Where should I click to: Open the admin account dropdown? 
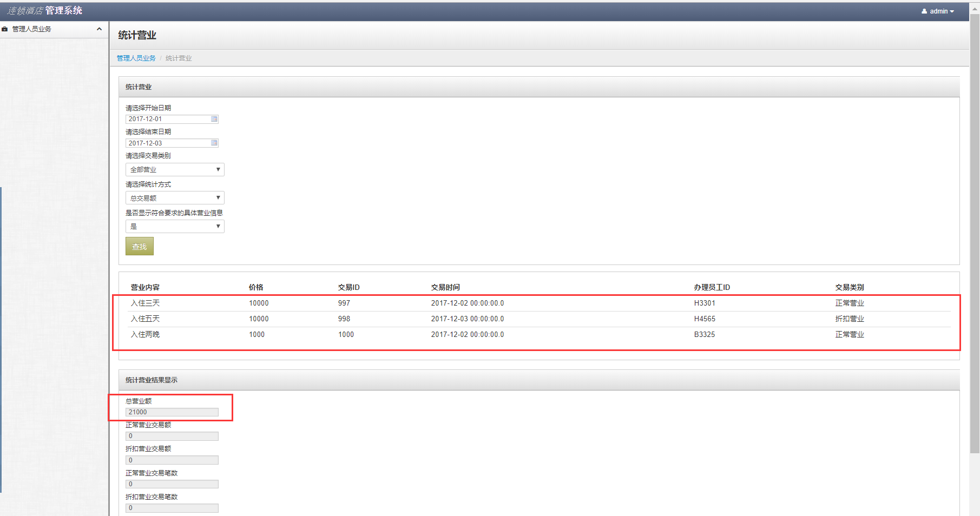coord(938,11)
